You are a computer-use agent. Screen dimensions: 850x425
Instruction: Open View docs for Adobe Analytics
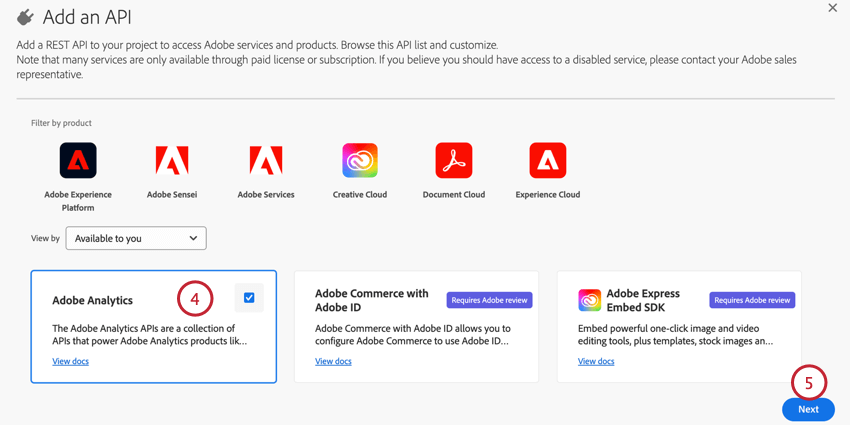point(70,361)
